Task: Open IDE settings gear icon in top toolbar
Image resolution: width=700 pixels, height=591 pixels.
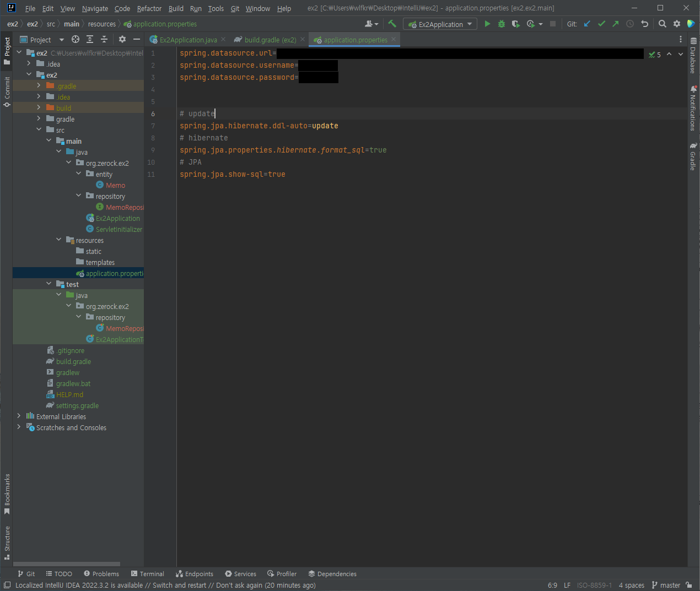Action: tap(677, 24)
